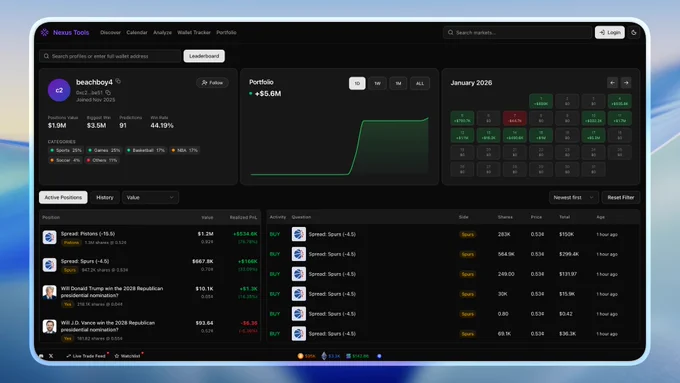This screenshot has width=680, height=383.
Task: Open the Analyze page
Action: tap(162, 33)
